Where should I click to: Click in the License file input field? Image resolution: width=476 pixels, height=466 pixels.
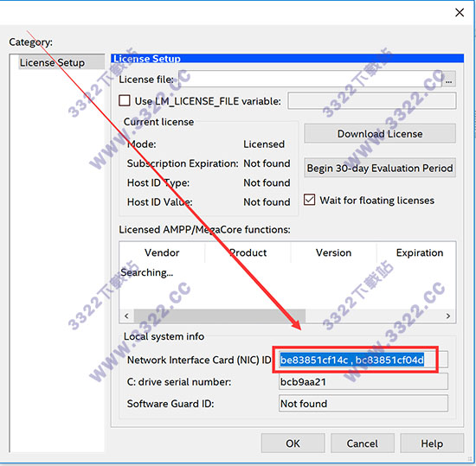[312, 80]
